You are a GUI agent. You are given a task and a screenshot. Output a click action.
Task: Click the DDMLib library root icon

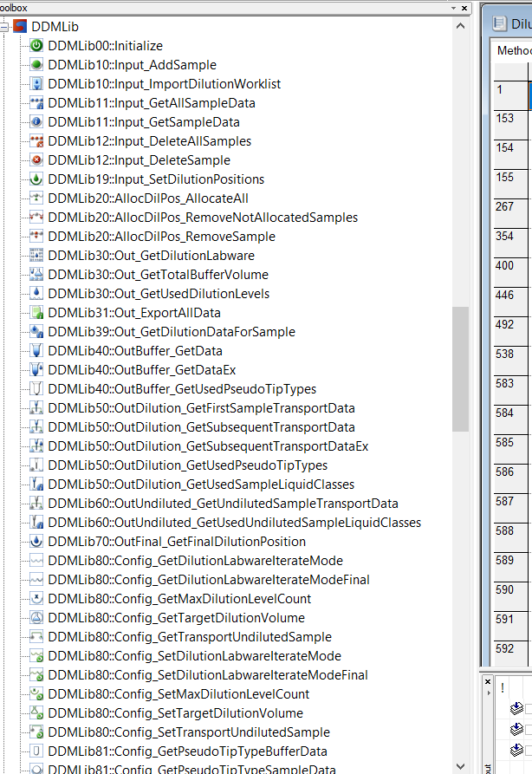coord(20,27)
